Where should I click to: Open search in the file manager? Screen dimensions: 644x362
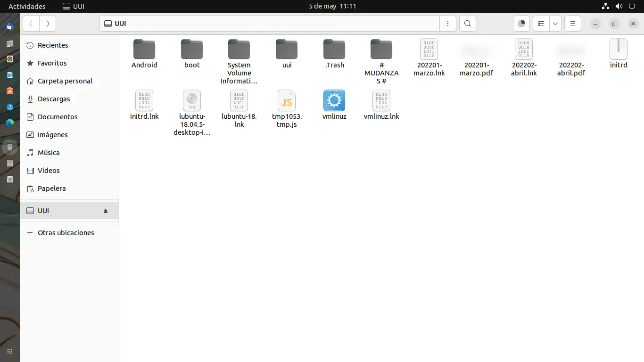(x=467, y=24)
